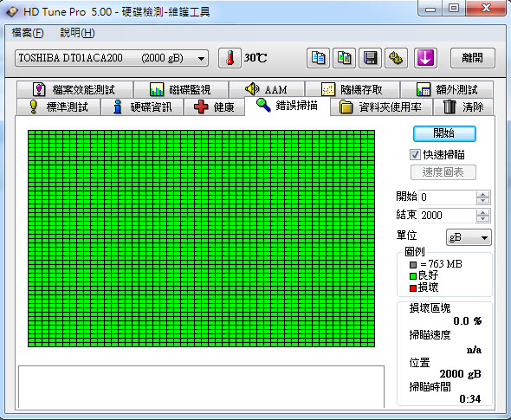Switch to the 硬碟資訊 tab
Screen dimensions: 511x420
click(x=142, y=107)
